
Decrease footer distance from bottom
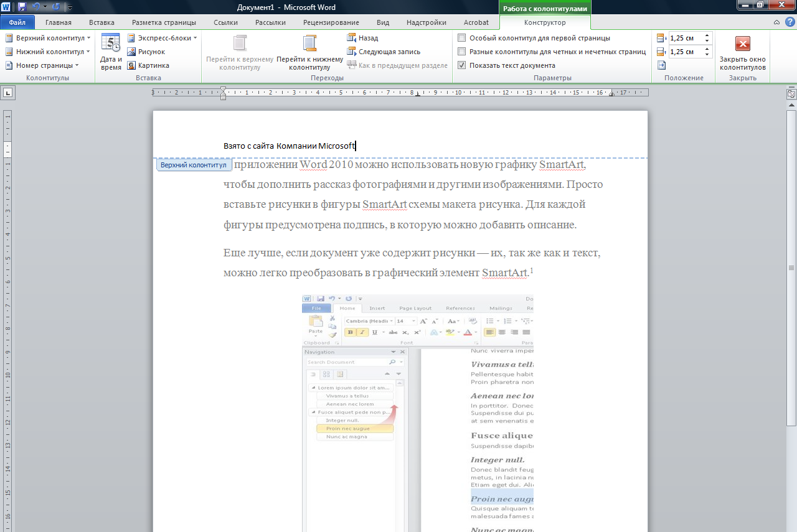[x=707, y=54]
